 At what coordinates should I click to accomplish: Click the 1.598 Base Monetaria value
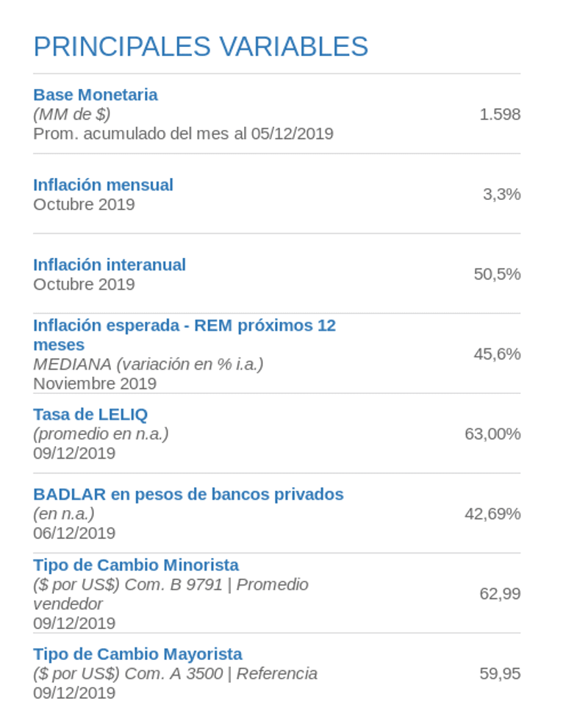(500, 115)
